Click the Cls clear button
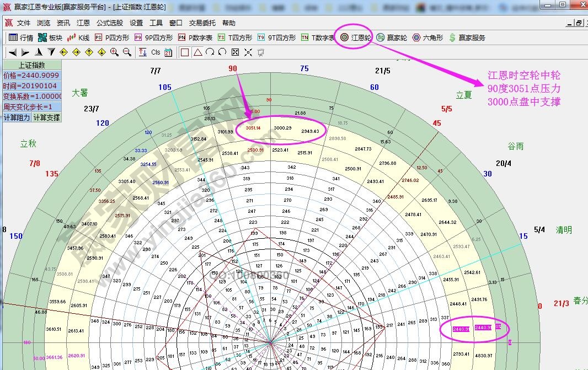This screenshot has width=588, height=370. click(156, 52)
